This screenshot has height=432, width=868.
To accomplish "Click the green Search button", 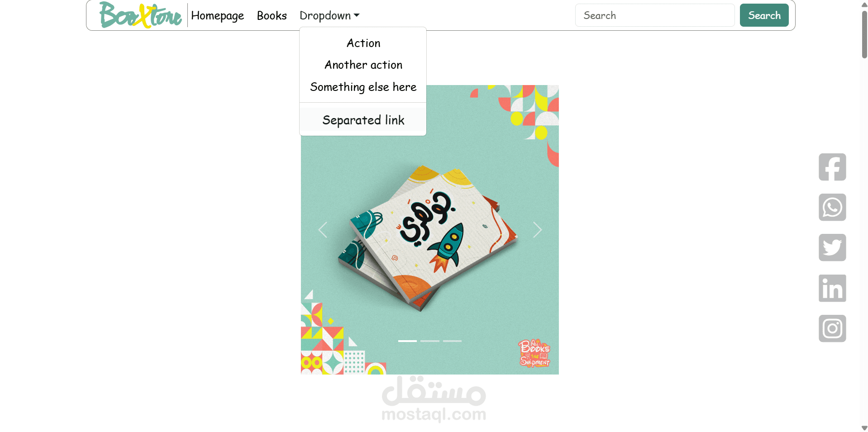I will coord(764,15).
